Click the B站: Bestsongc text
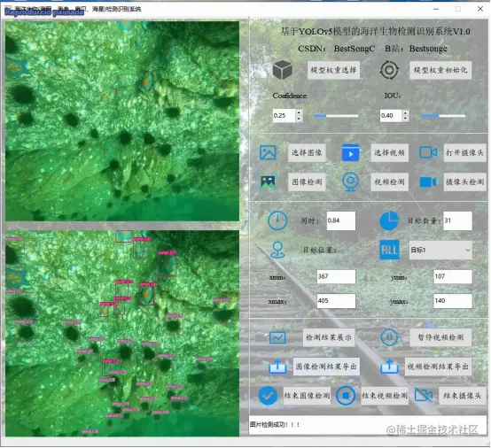This screenshot has height=448, width=491. 416,49
